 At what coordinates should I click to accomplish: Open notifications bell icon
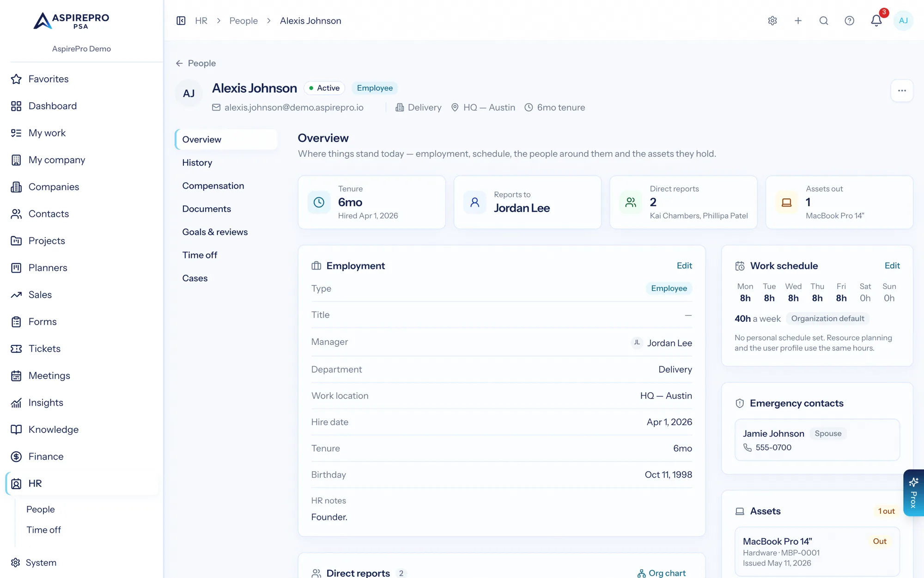tap(876, 21)
